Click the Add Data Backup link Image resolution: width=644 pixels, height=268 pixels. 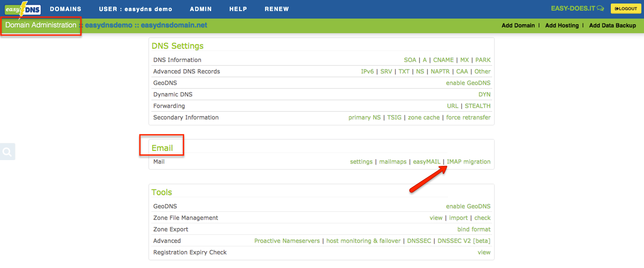point(613,26)
